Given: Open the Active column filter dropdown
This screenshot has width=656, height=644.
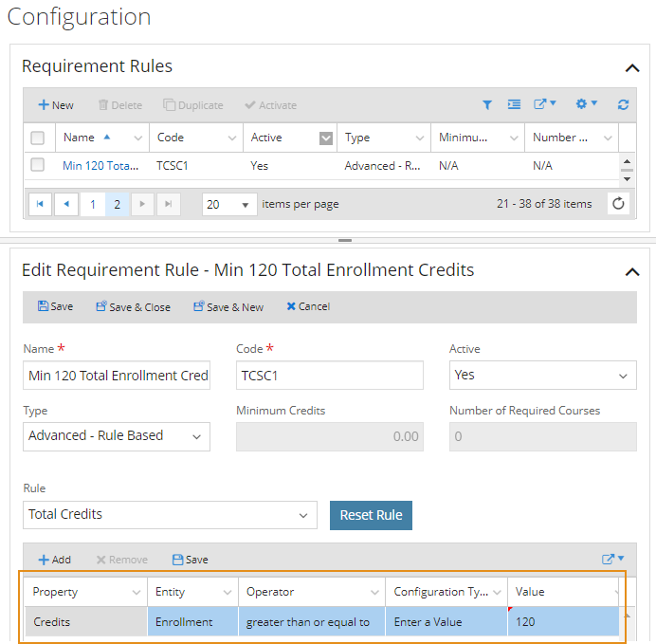Looking at the screenshot, I should pos(326,138).
